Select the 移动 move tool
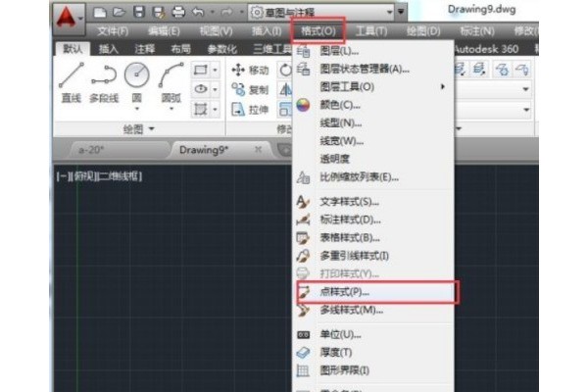The image size is (588, 392). 250,70
